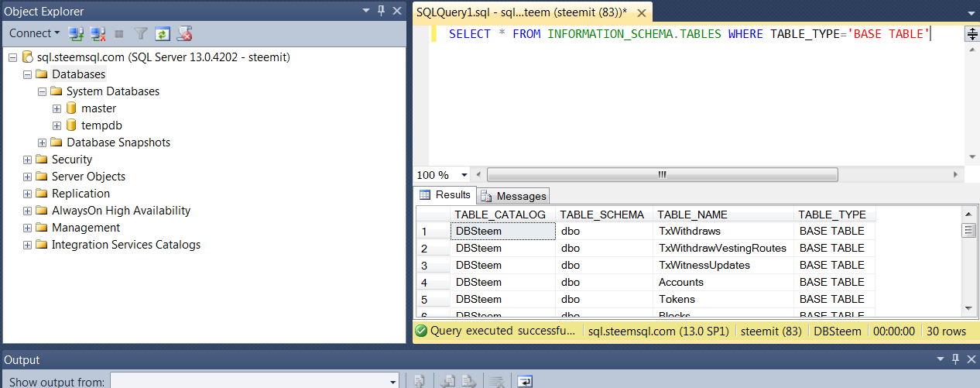Select the SQLQuery1.sql document tab

pyautogui.click(x=521, y=12)
